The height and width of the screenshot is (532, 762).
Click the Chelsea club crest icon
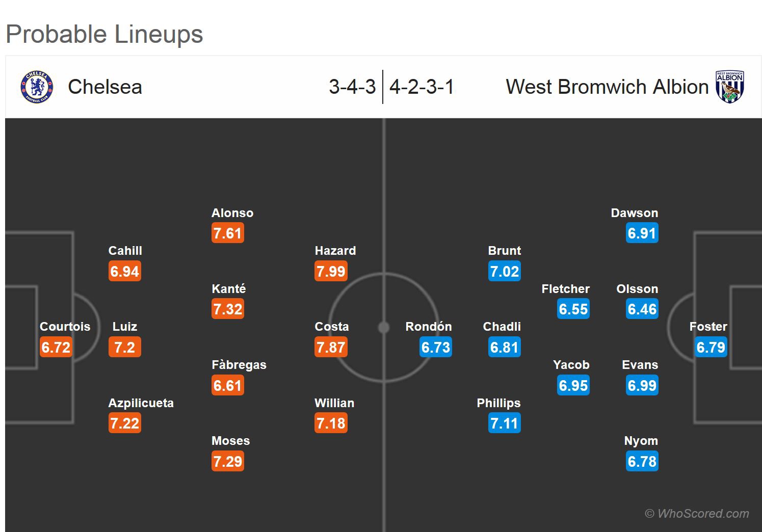pos(37,87)
